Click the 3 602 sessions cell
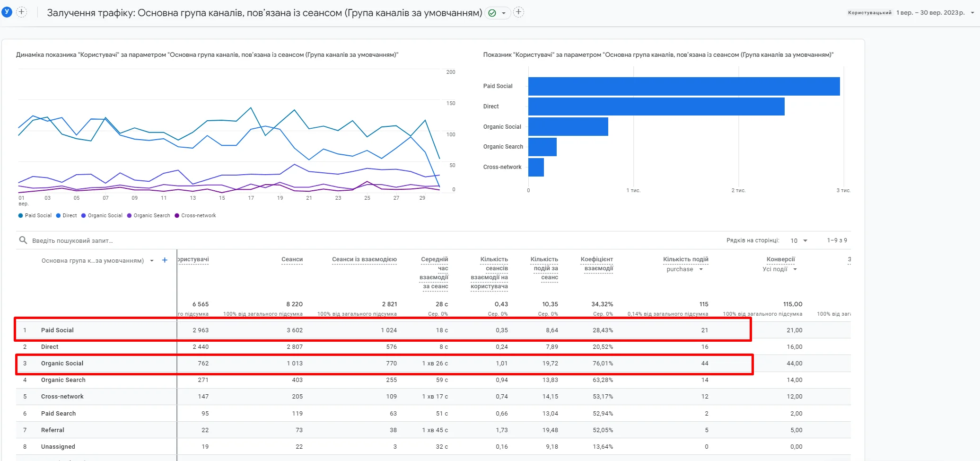 (x=295, y=330)
